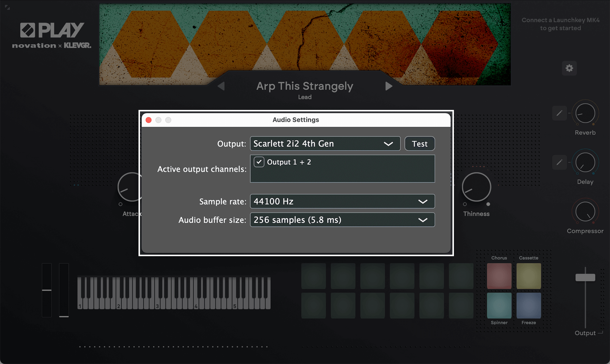Open the Audio buffer size dropdown
The image size is (610, 364).
(343, 220)
